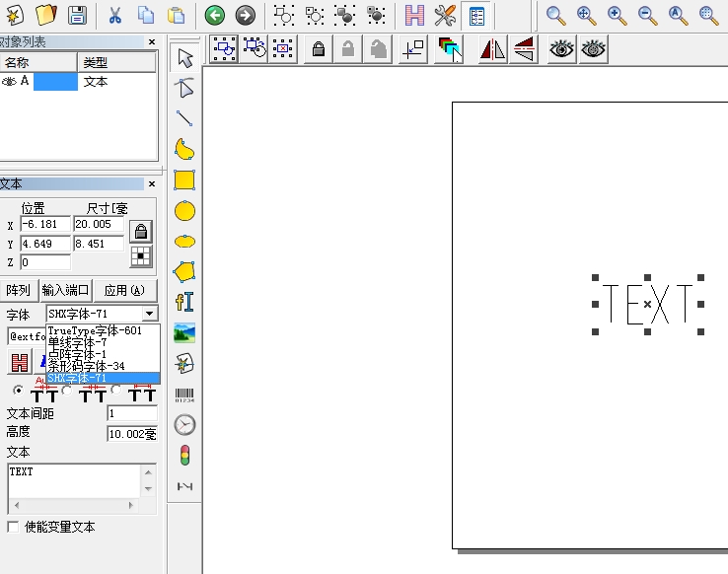Click the put to origin icon
Image resolution: width=728 pixels, height=574 pixels.
412,48
